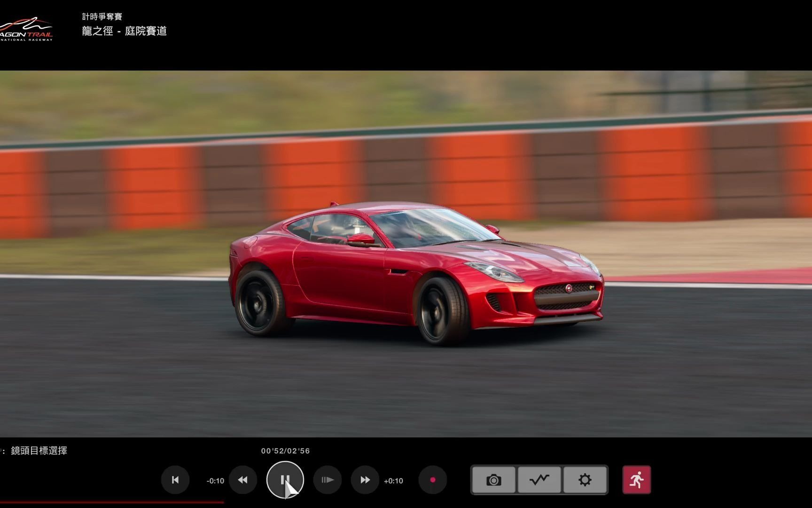The image size is (812, 508).
Task: Open replay settings with the gear icon
Action: [585, 480]
